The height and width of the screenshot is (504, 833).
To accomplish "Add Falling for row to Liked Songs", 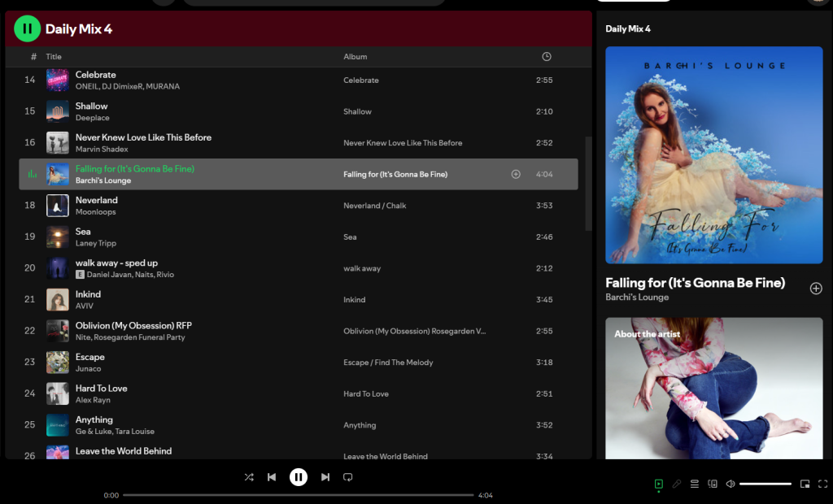I will click(x=516, y=174).
